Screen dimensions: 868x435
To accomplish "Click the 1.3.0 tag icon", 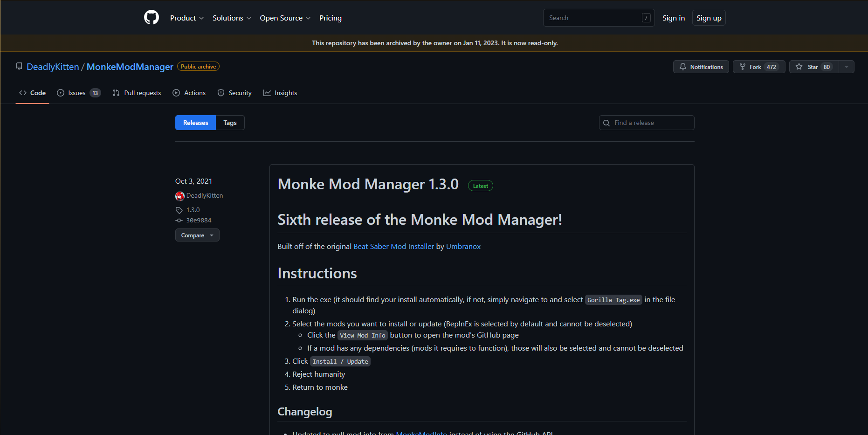I will (x=179, y=210).
